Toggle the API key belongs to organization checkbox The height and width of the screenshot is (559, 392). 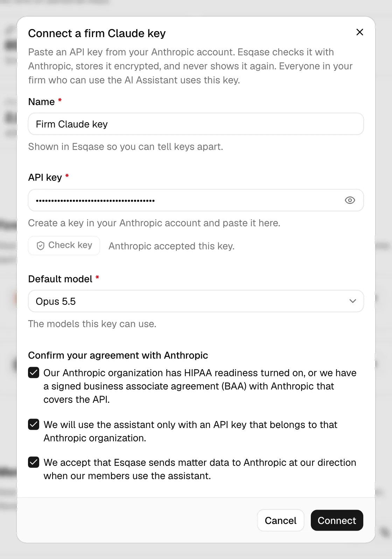[x=34, y=425]
